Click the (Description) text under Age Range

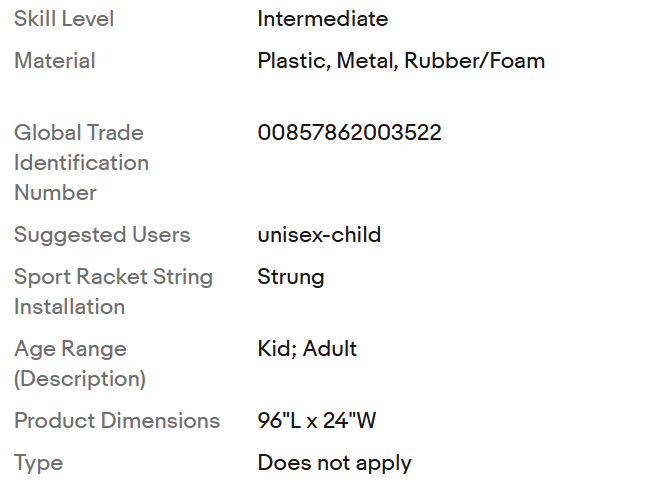tap(80, 379)
